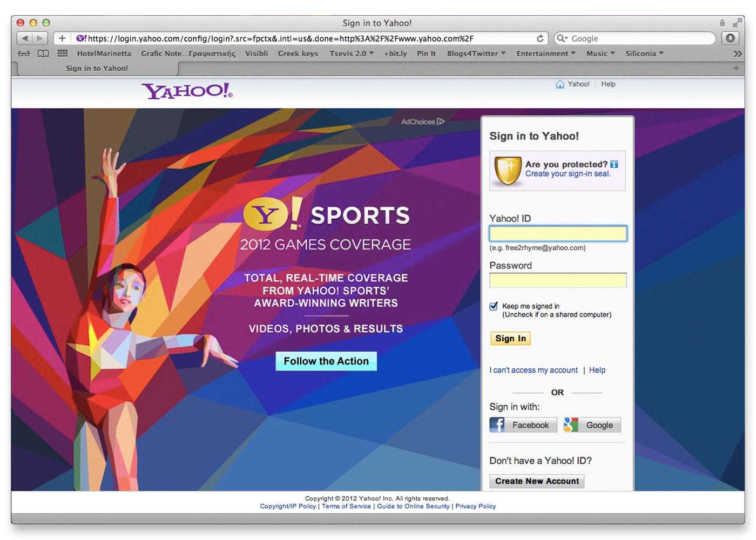Viewport: 756px width, 540px height.
Task: Sign in with the Google icon
Action: (570, 424)
